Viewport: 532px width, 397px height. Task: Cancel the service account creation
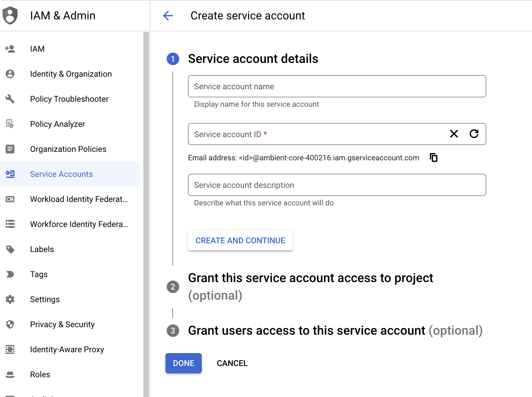tap(232, 363)
